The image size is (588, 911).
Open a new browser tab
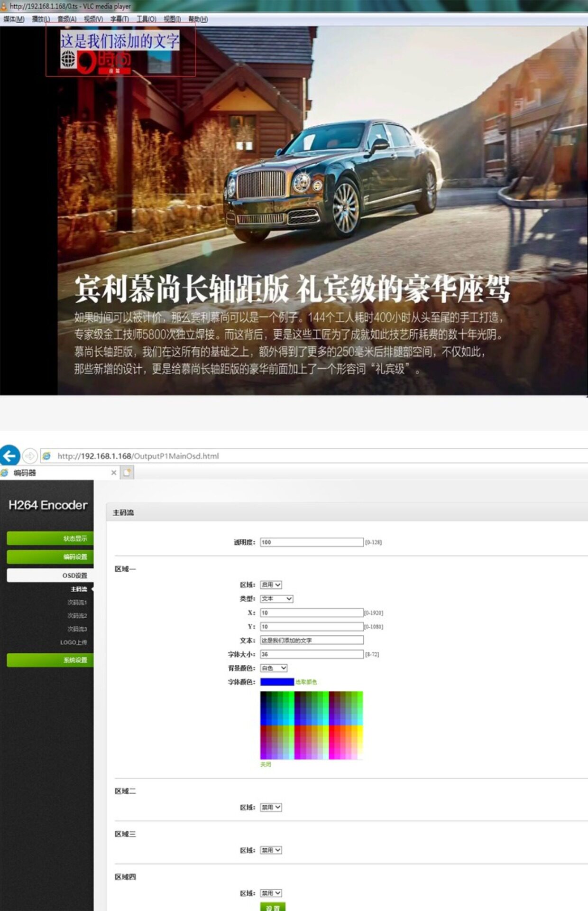coord(127,473)
